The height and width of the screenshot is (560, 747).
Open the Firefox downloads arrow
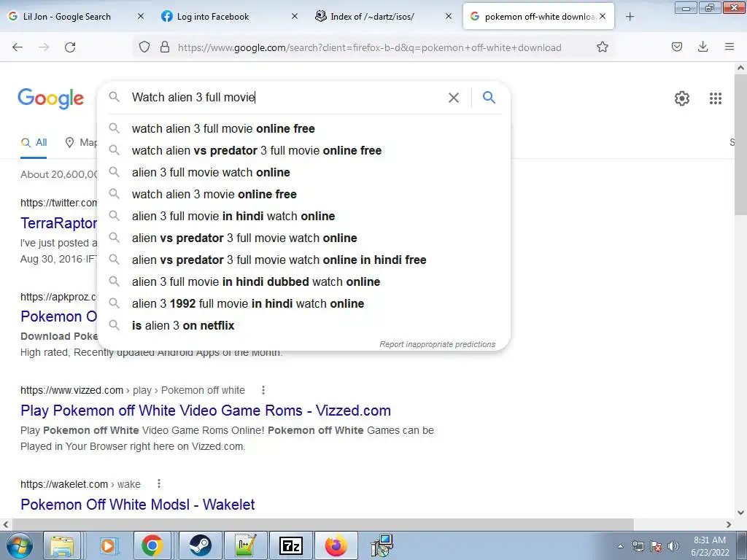pyautogui.click(x=703, y=47)
